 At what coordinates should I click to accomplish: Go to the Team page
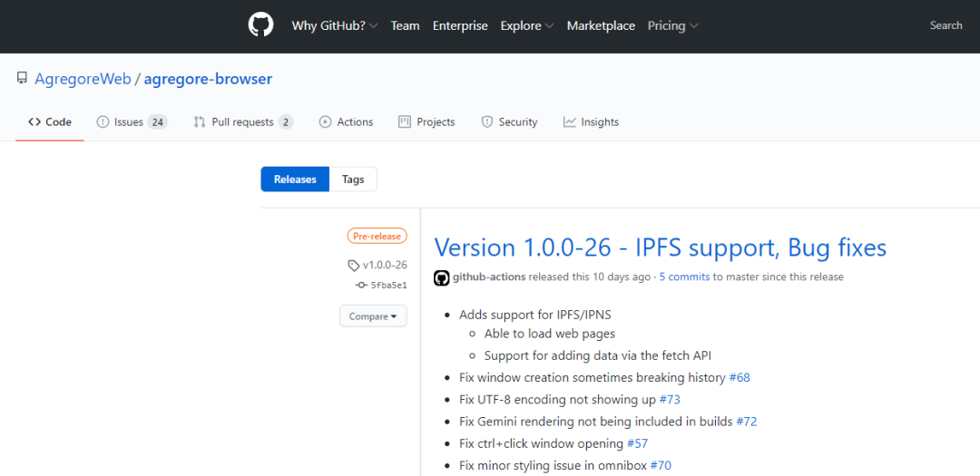coord(405,25)
